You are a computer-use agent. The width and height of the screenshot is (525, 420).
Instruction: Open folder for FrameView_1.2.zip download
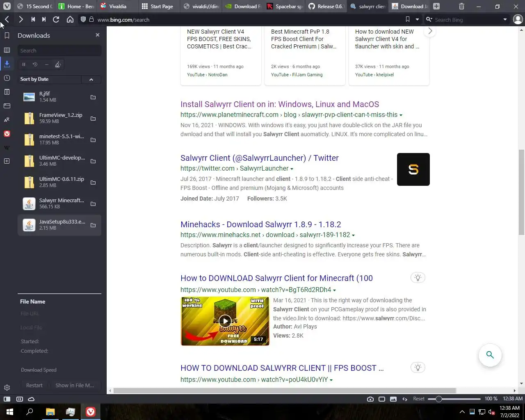click(x=93, y=119)
